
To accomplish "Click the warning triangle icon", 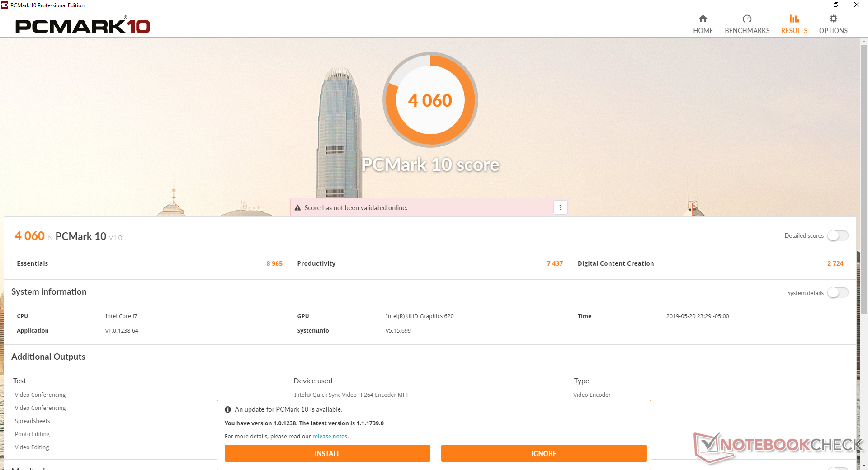I will [x=297, y=208].
